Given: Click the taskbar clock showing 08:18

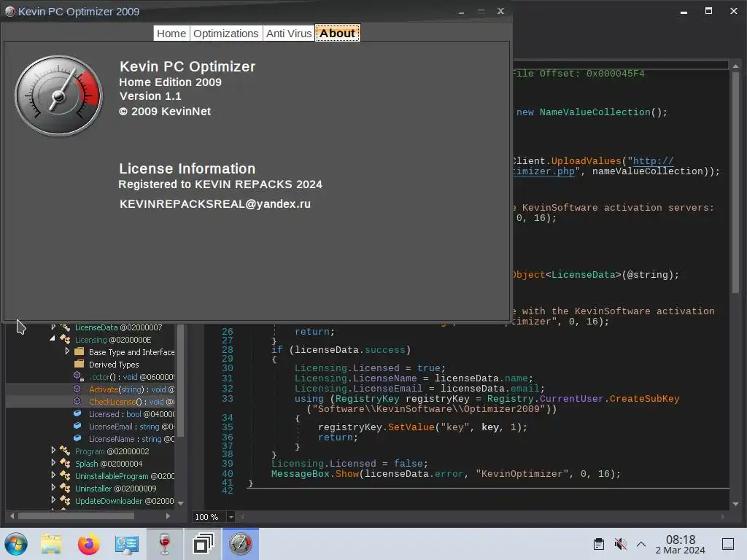Looking at the screenshot, I should tap(681, 544).
